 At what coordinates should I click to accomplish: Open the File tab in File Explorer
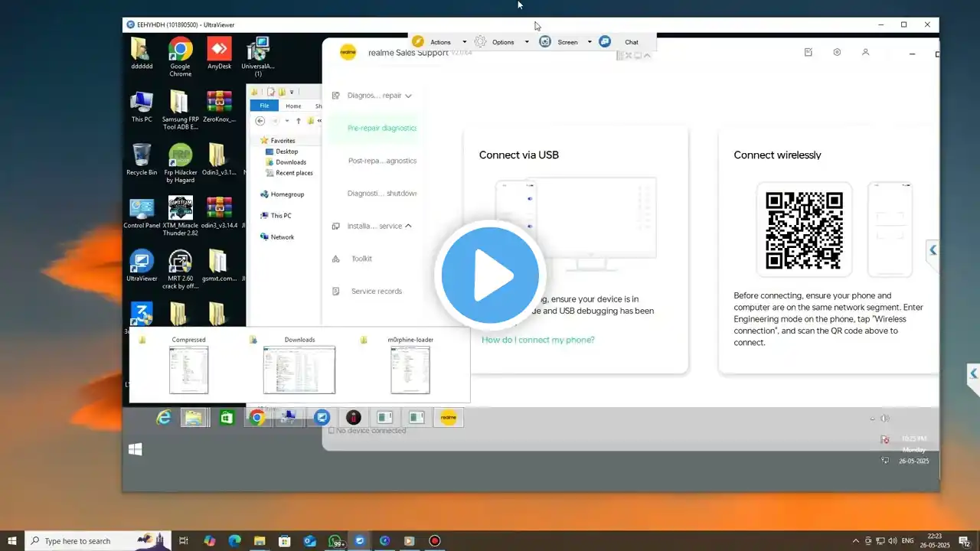pos(264,106)
